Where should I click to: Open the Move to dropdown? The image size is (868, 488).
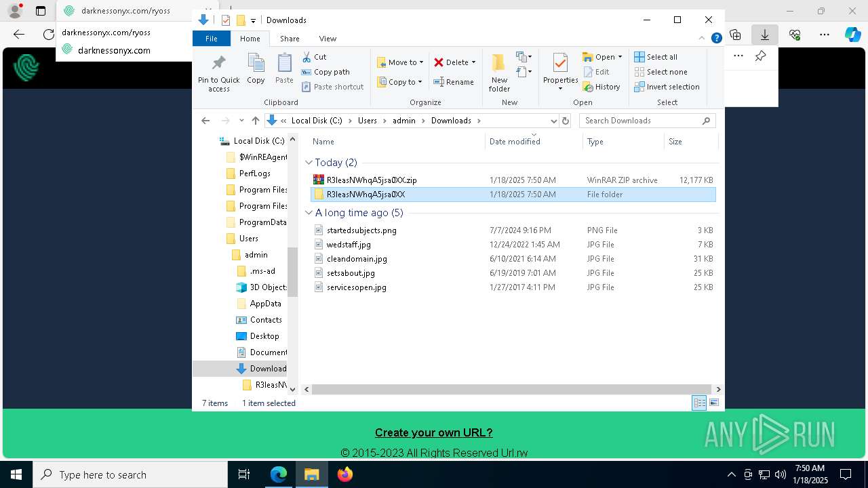click(400, 62)
